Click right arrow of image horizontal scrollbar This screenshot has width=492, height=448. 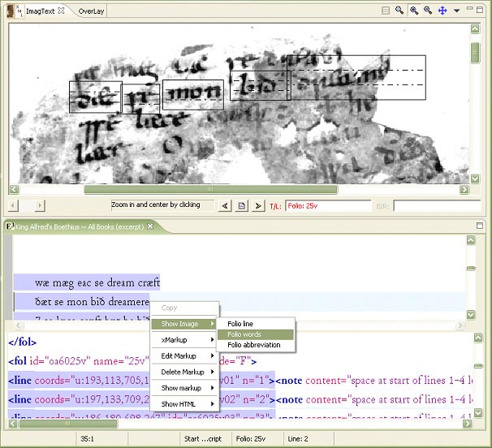(464, 189)
